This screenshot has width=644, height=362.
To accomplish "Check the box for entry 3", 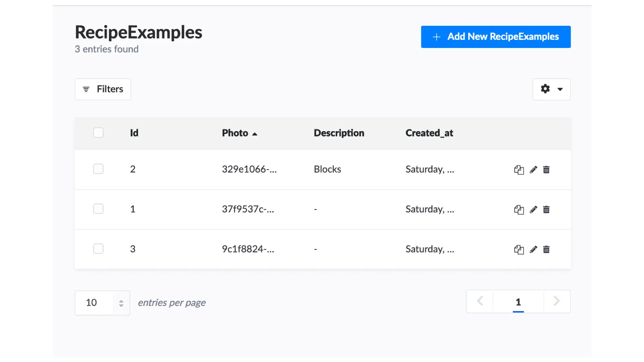I will pyautogui.click(x=98, y=249).
